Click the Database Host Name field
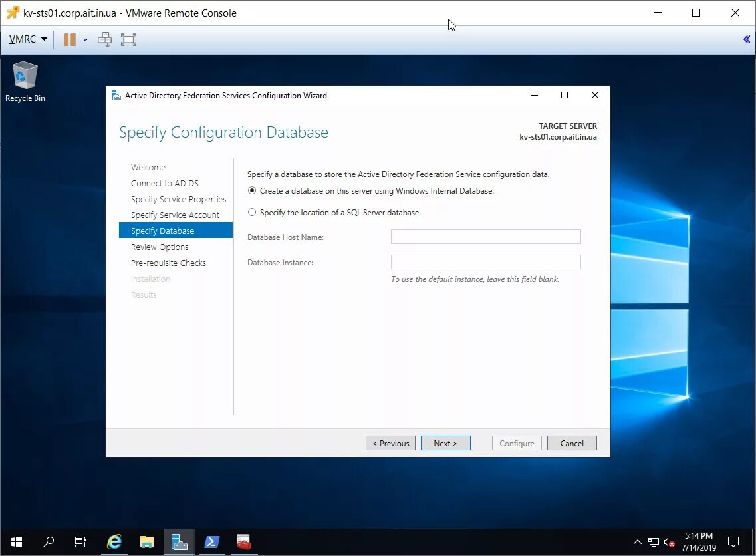The height and width of the screenshot is (556, 756). point(485,237)
